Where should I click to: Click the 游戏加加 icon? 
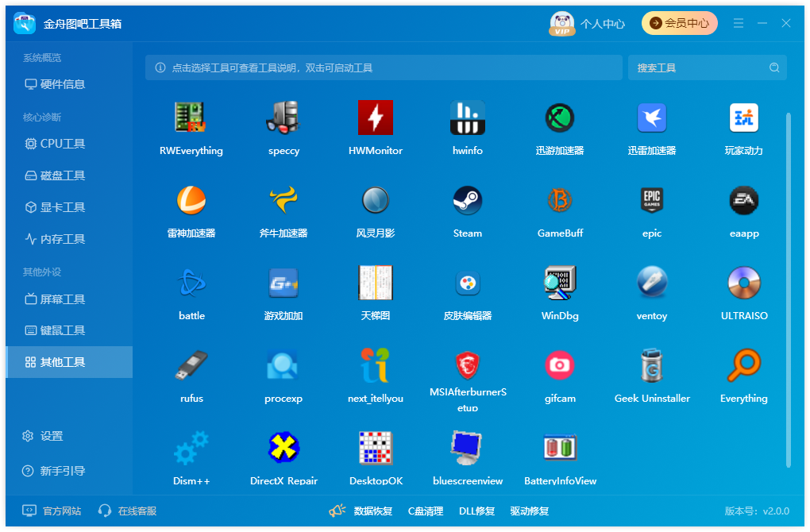283,283
